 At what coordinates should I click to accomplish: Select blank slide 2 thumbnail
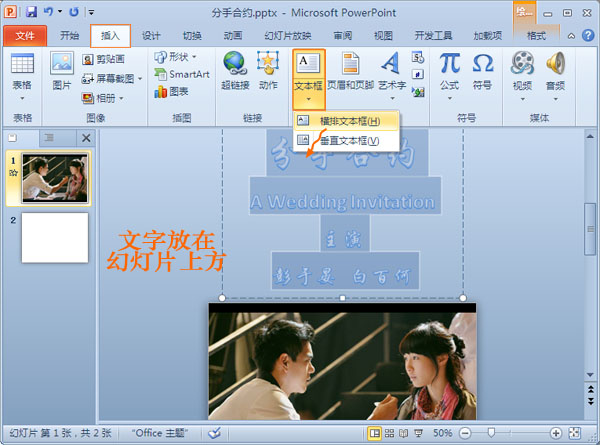55,238
